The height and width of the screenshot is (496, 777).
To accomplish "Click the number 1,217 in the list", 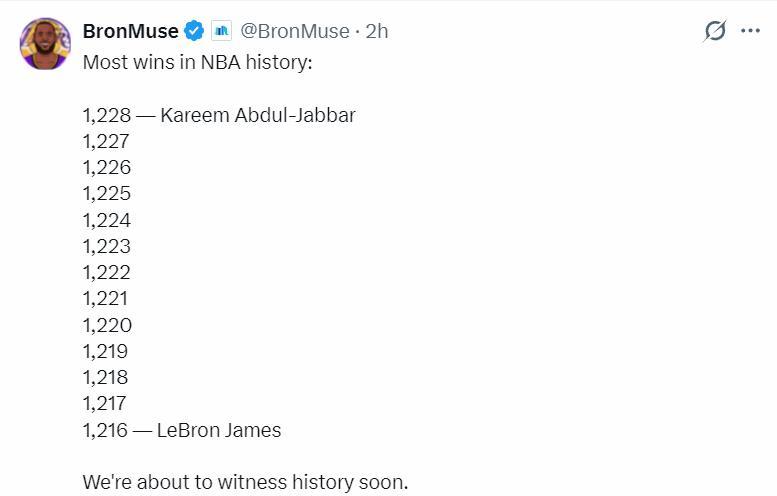I will (x=106, y=403).
